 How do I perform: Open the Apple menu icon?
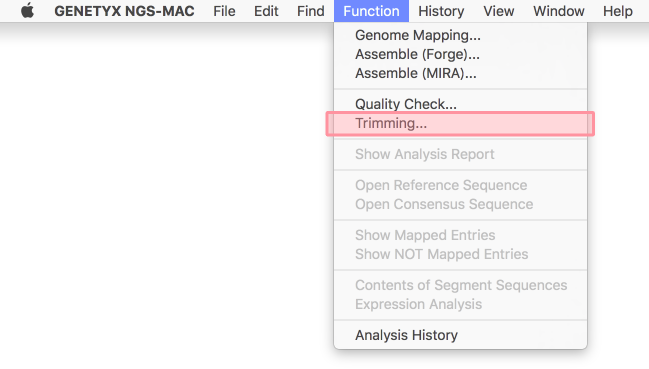click(x=27, y=11)
